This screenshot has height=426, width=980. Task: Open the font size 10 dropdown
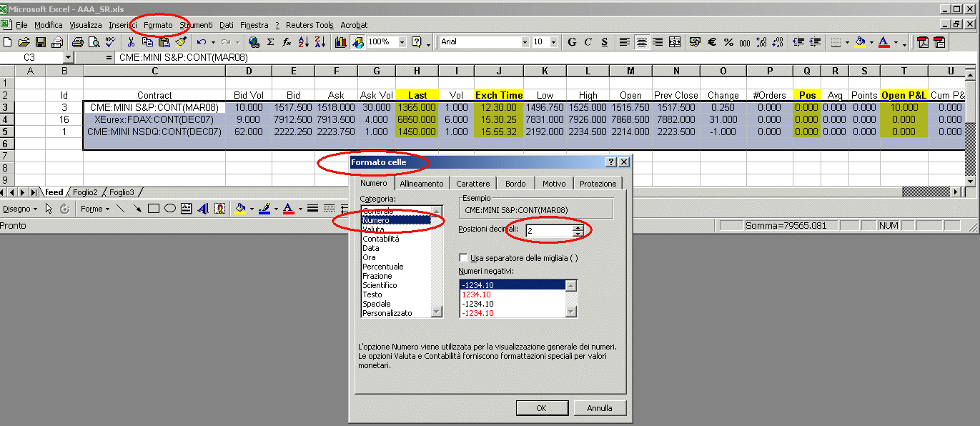553,42
